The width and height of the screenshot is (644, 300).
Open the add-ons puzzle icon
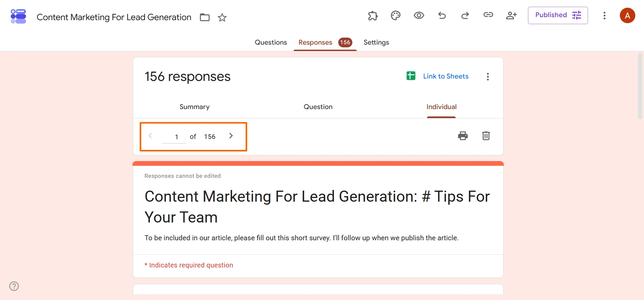click(373, 15)
